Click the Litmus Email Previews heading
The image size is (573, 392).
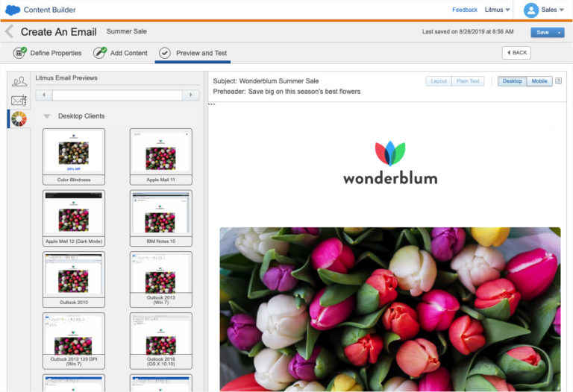pos(66,78)
